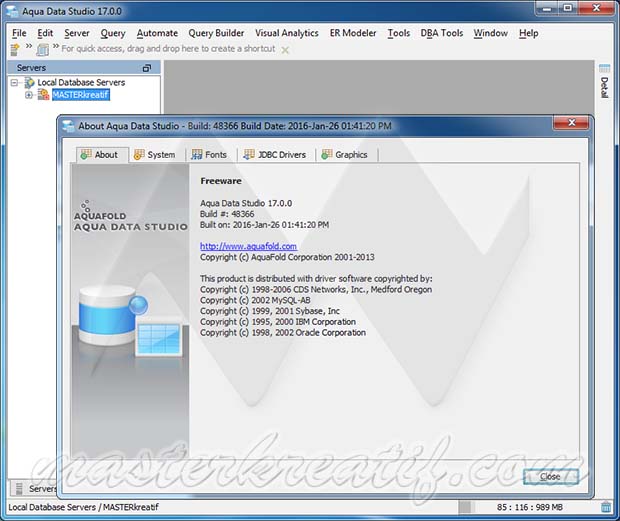Click the MASTERkreatif server icon
The width and height of the screenshot is (620, 521).
pyautogui.click(x=43, y=94)
